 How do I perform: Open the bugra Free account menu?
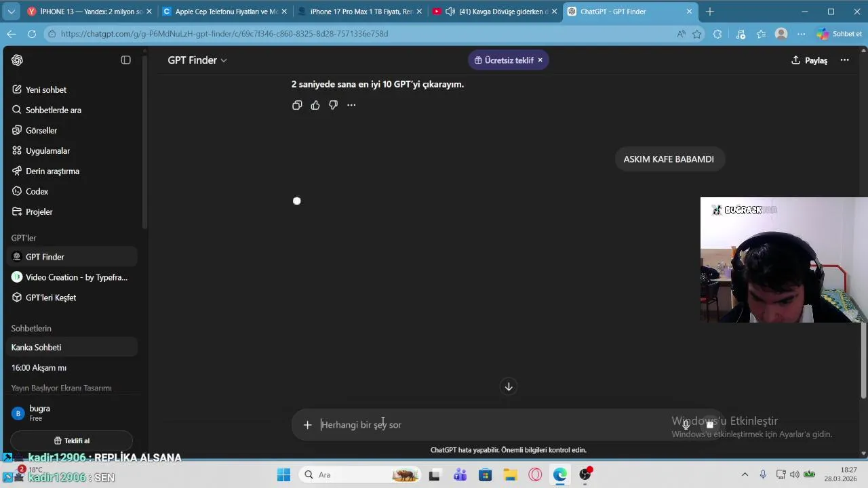point(71,413)
